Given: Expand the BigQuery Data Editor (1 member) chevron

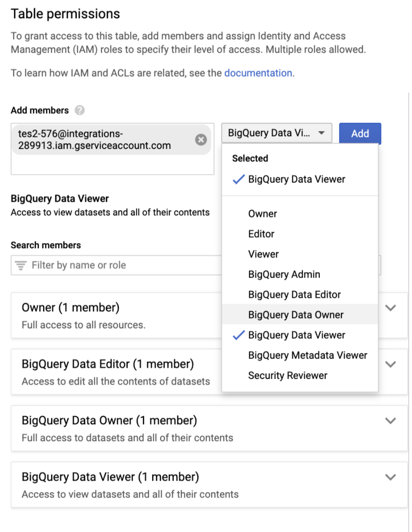Looking at the screenshot, I should point(390,364).
